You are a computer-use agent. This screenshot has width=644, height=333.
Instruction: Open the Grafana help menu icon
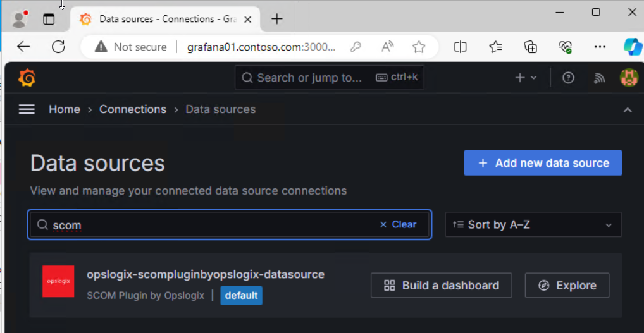pyautogui.click(x=568, y=78)
